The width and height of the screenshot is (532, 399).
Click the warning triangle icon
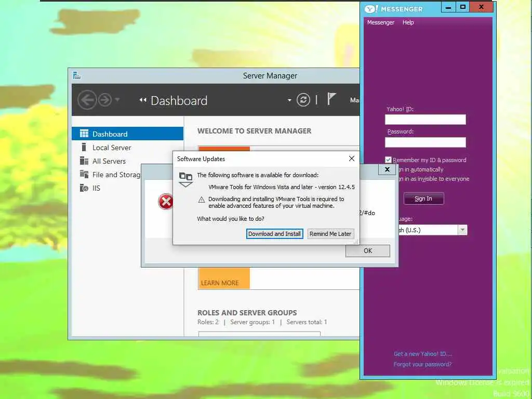tap(202, 199)
